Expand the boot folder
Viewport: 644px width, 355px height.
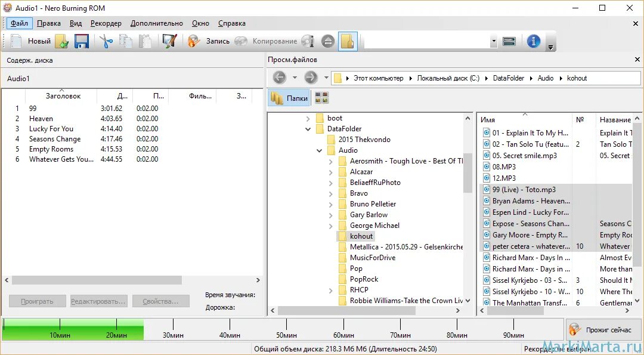tap(308, 118)
